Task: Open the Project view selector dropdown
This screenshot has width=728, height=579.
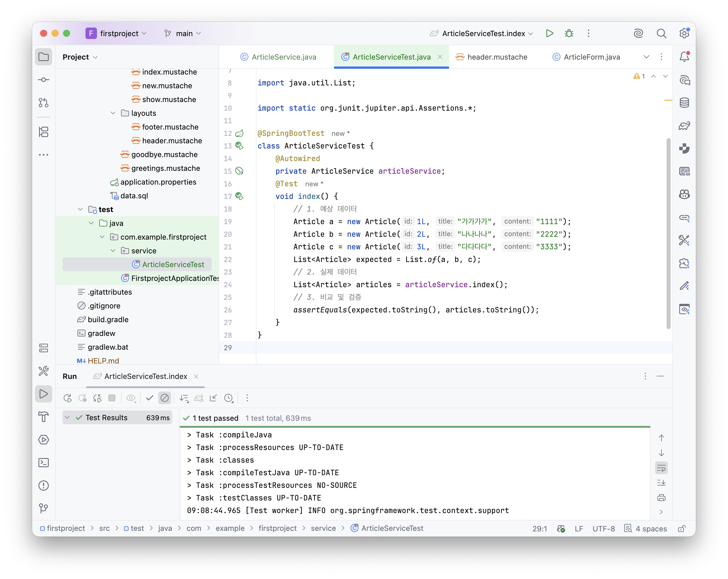Action: coord(80,57)
